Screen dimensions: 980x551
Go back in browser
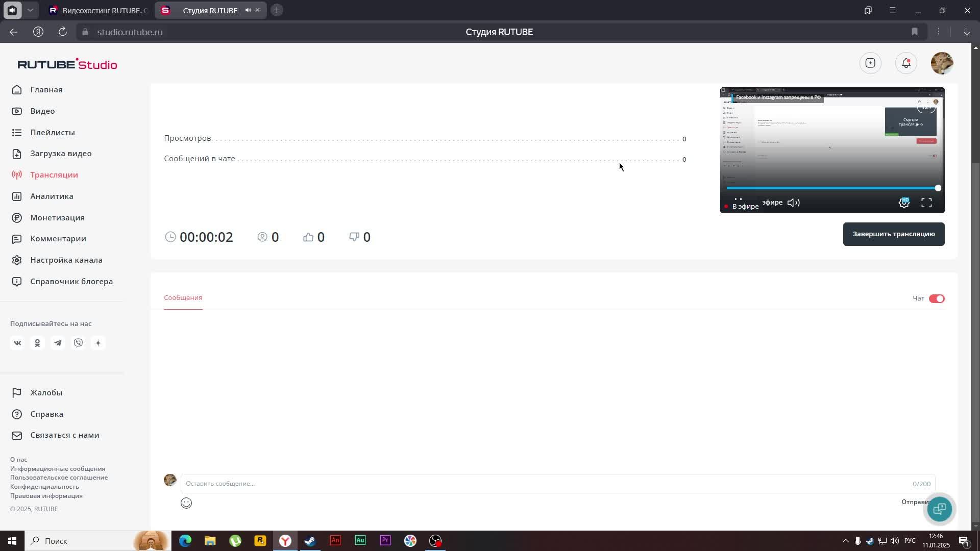click(13, 32)
